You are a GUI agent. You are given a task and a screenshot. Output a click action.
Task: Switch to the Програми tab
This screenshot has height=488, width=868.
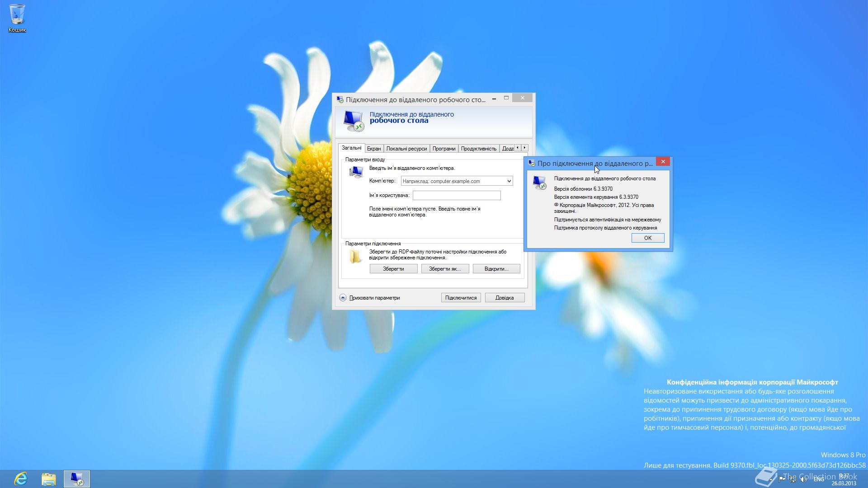(443, 149)
